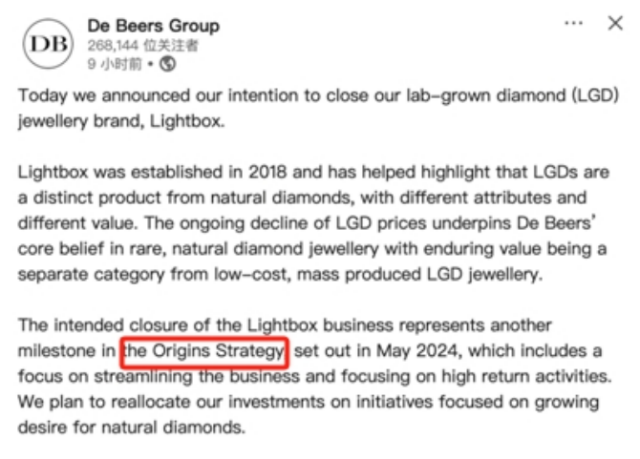Click the 9 小时前 post timestamp

click(115, 64)
